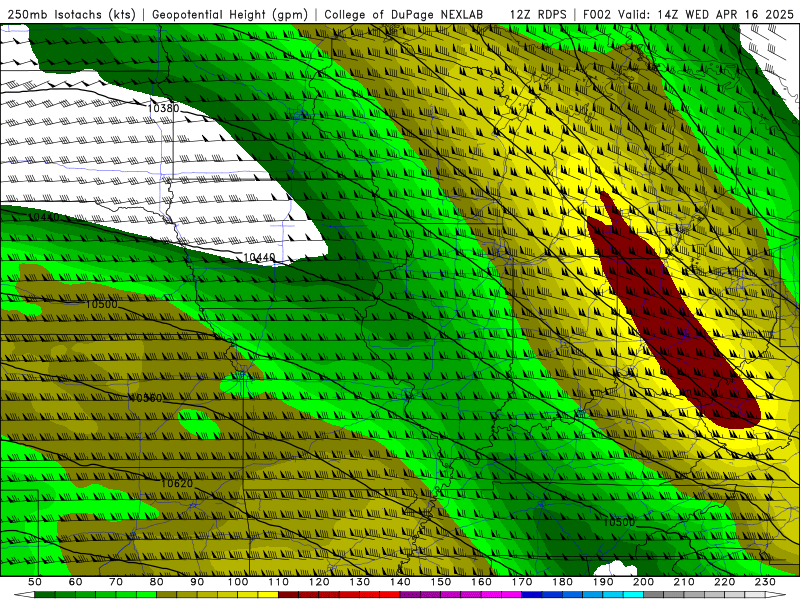Click the legend value 180

(x=562, y=582)
